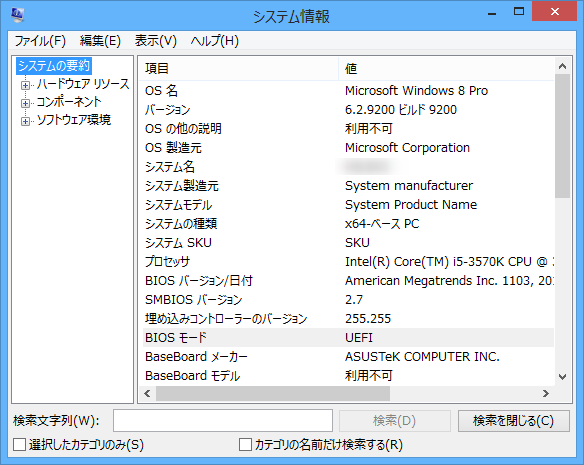The image size is (584, 465).
Task: Click the UEFI value
Action: point(359,338)
